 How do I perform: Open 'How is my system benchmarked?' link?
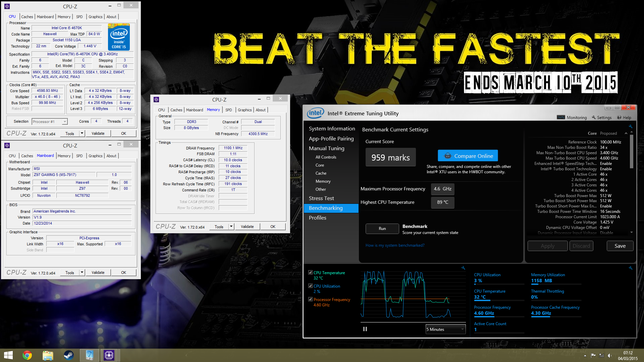[x=395, y=245]
